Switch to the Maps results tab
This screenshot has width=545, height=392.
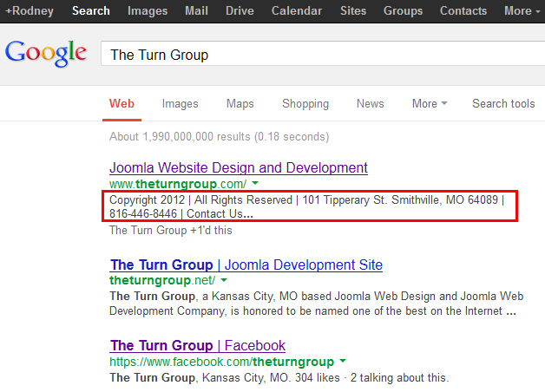tap(240, 103)
